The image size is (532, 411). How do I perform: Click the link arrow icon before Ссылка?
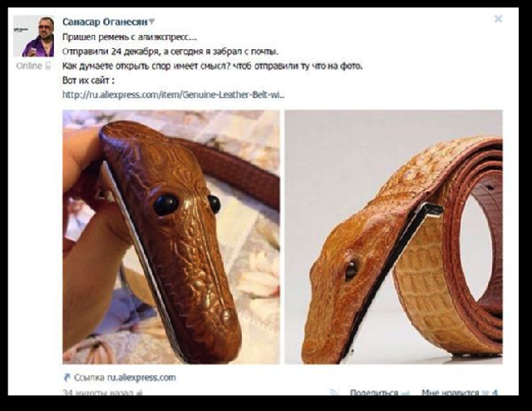click(x=66, y=378)
